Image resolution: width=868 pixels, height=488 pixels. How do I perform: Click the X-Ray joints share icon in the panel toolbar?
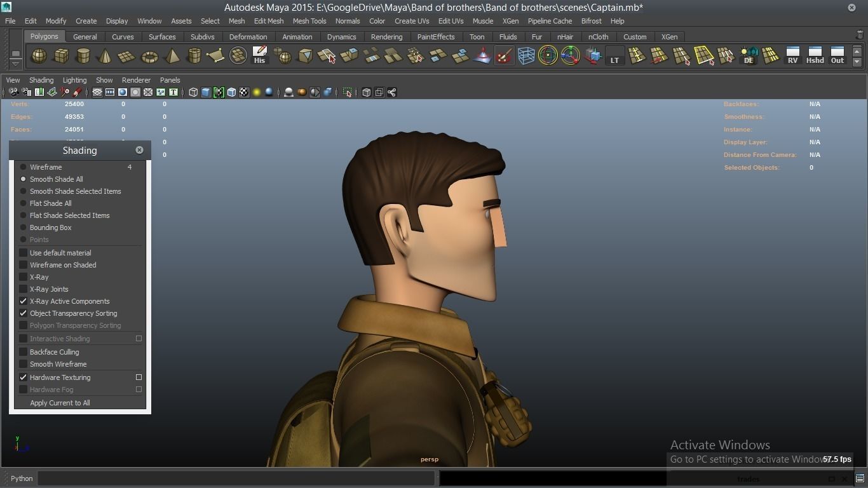pos(392,93)
